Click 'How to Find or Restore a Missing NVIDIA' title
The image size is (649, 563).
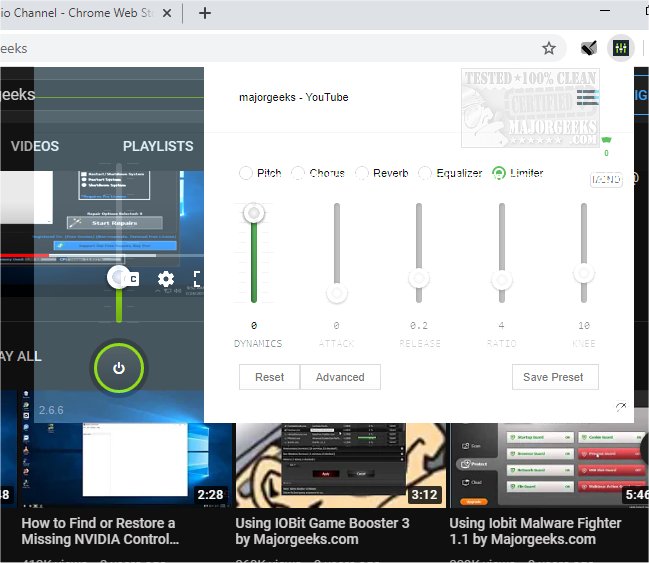[100, 531]
